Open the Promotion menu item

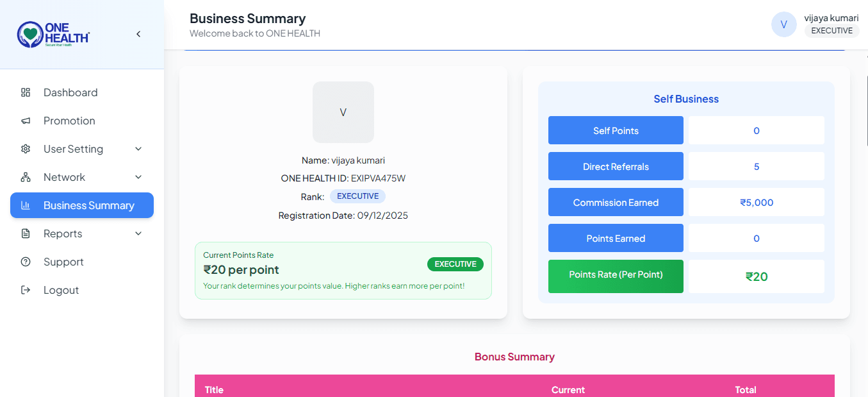[82, 121]
